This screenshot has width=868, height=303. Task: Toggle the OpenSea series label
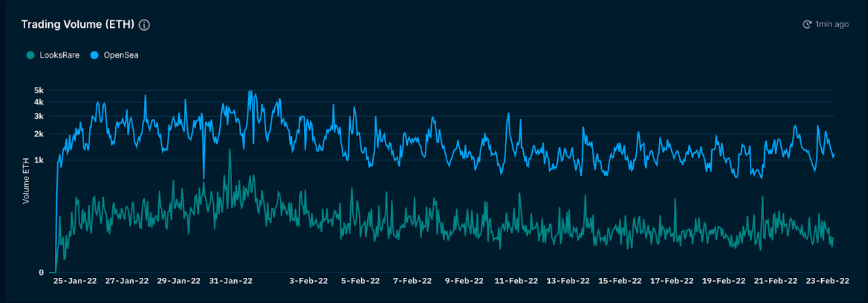coord(120,55)
